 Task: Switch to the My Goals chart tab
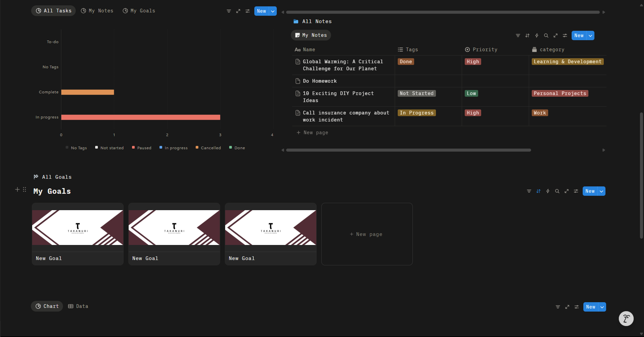click(x=139, y=11)
